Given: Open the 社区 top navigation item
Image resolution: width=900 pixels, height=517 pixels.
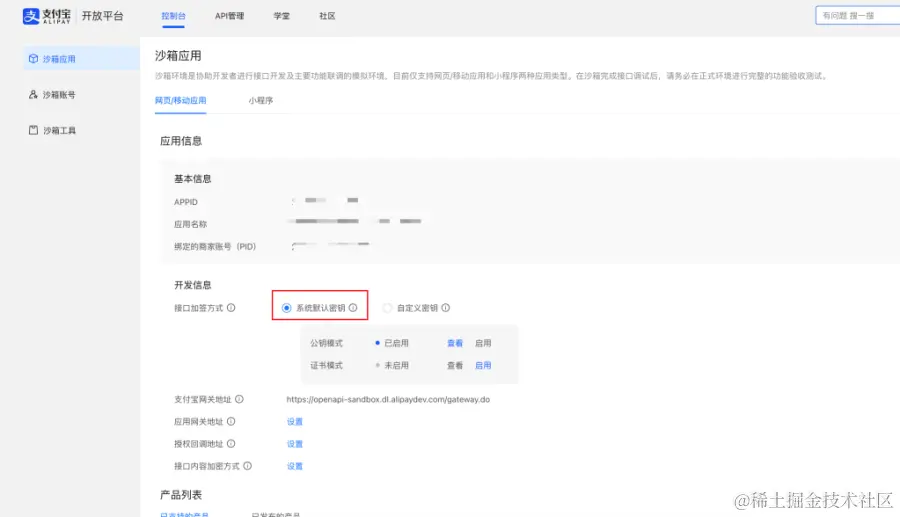Looking at the screenshot, I should pyautogui.click(x=327, y=16).
